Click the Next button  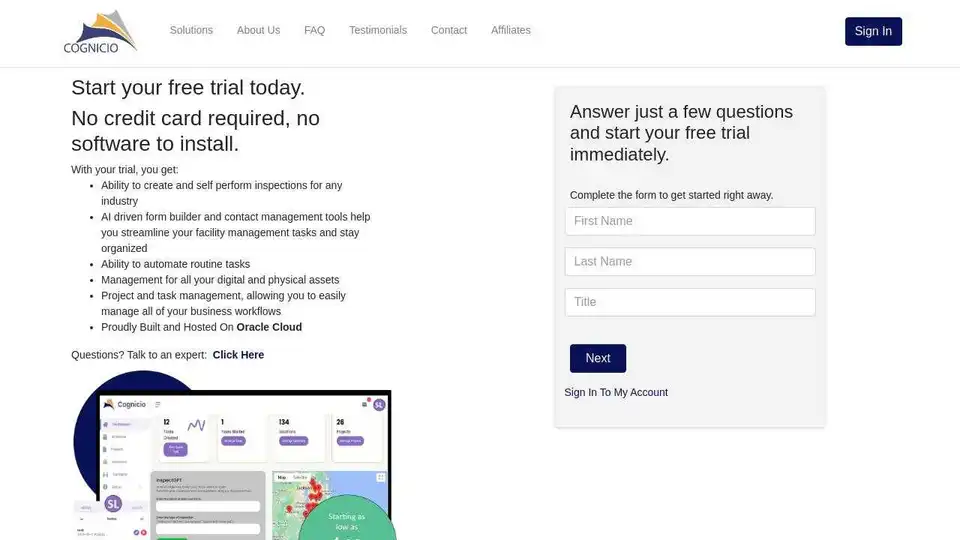[x=598, y=358]
